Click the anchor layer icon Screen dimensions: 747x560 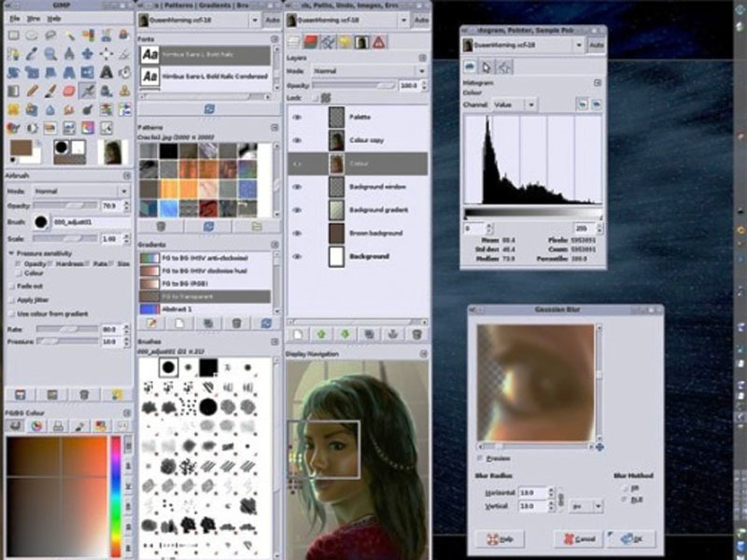pyautogui.click(x=393, y=335)
